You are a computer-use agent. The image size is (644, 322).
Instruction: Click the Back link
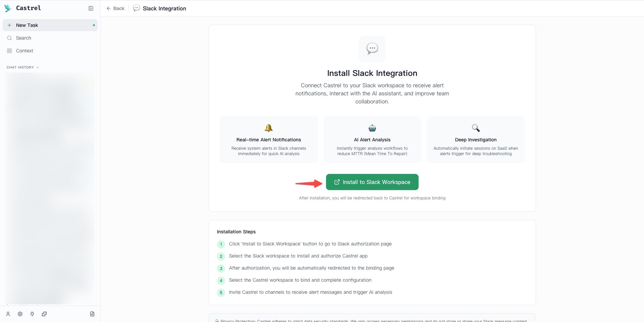[118, 8]
